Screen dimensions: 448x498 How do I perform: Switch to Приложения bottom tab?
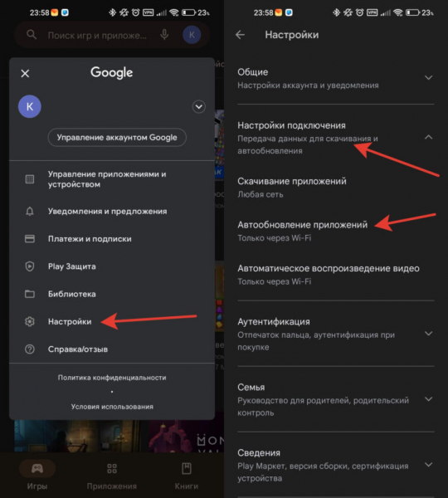tap(112, 476)
